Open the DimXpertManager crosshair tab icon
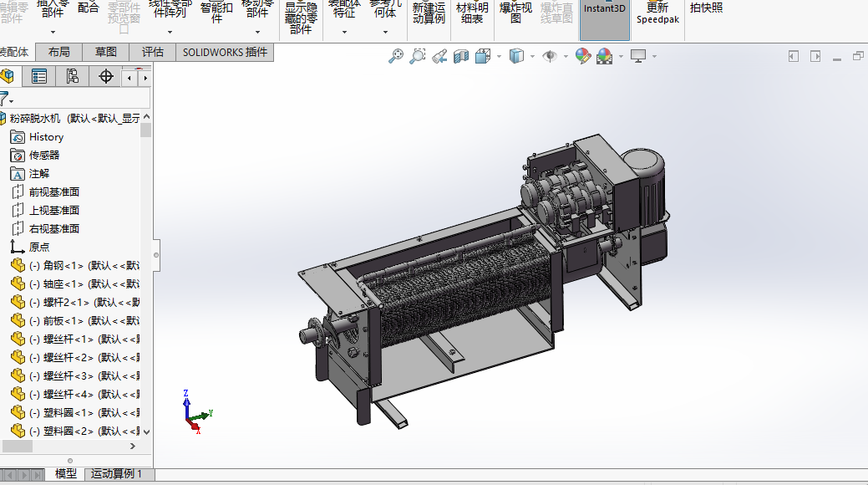The width and height of the screenshot is (868, 485). 106,77
